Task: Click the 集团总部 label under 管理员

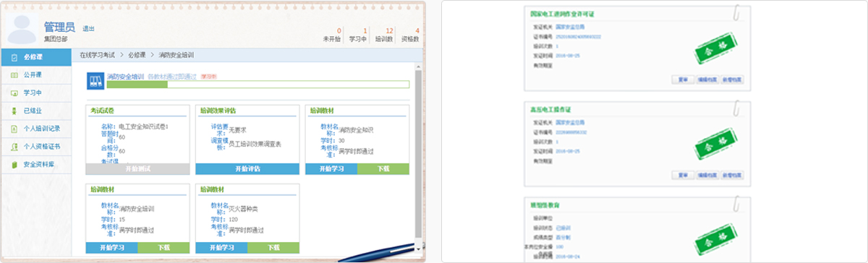Action: (x=56, y=39)
